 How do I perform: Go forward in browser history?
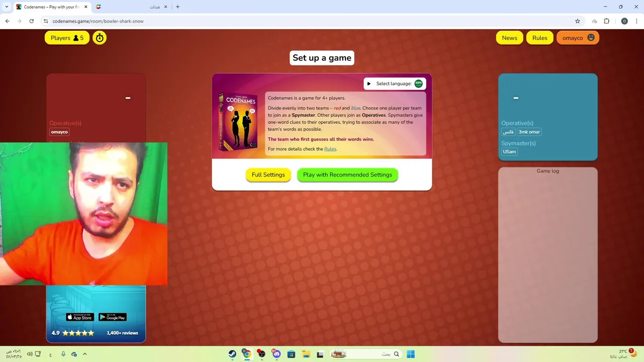(x=20, y=21)
